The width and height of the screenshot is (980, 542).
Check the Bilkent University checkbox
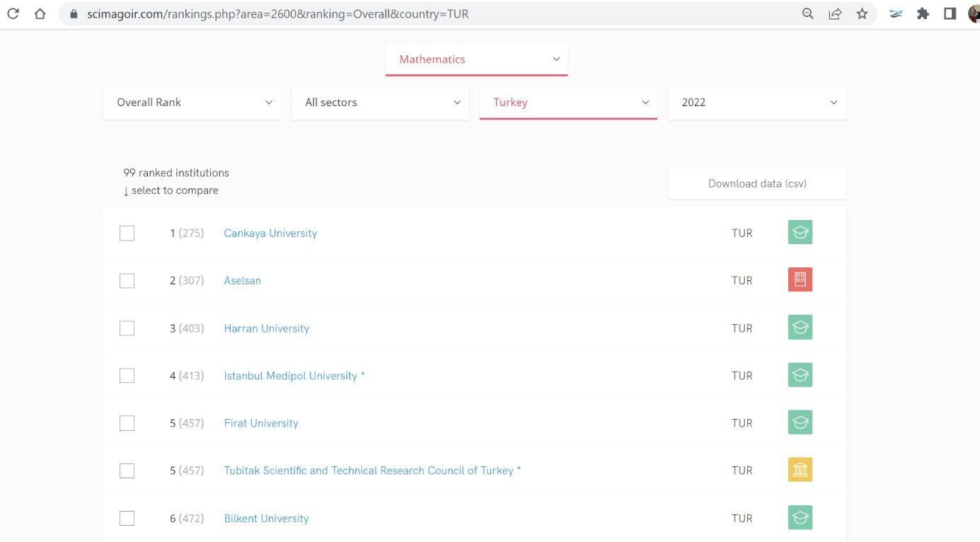click(x=127, y=518)
